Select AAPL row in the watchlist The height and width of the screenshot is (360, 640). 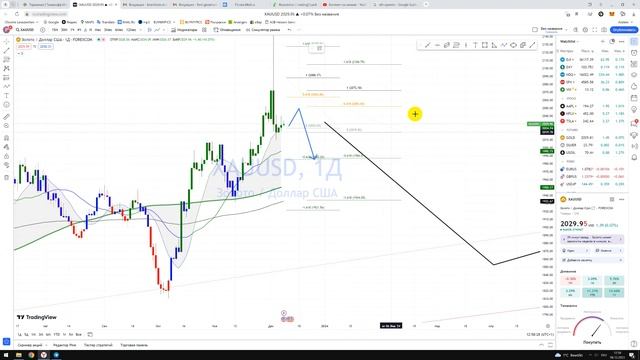[x=591, y=106]
